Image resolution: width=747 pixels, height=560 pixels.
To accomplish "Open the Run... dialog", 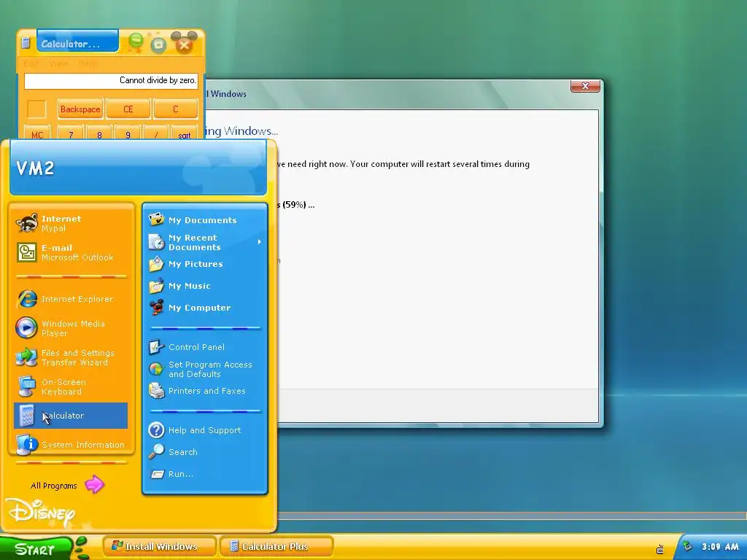I will (x=205, y=474).
